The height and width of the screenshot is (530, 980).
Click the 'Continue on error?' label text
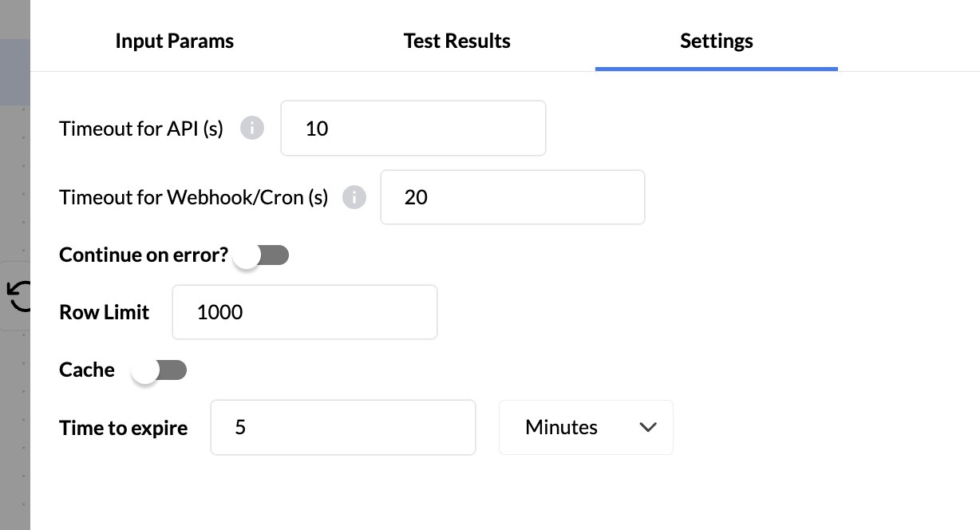[144, 255]
